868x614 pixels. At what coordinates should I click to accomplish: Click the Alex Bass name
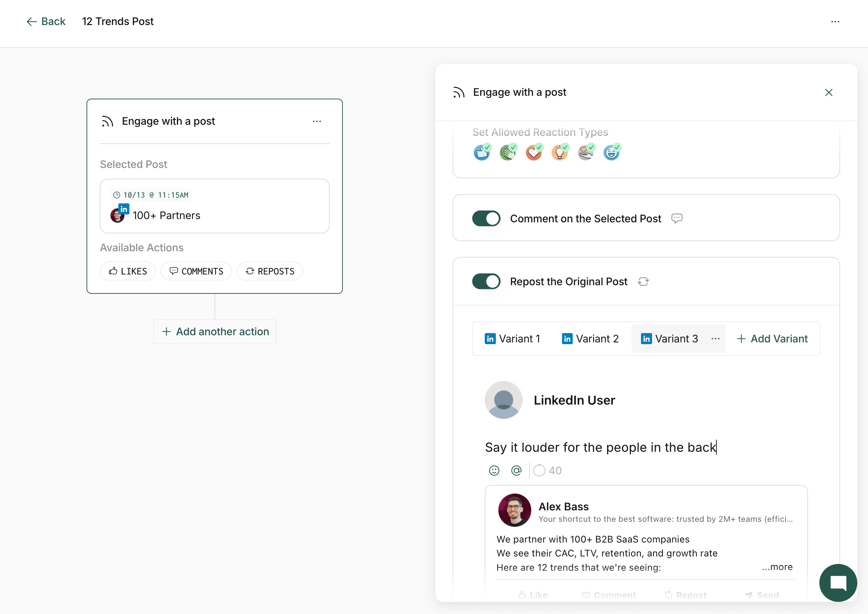563,507
